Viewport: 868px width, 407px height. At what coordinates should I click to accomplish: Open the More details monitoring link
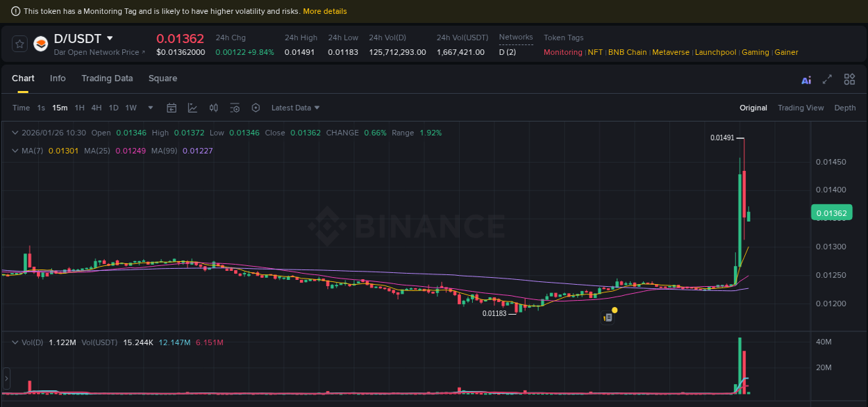pos(325,11)
